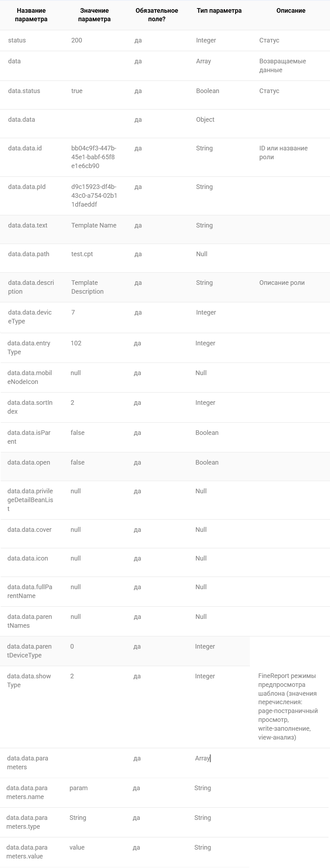Click the showType FineReport description text
This screenshot has height=868, width=330.
point(288,707)
